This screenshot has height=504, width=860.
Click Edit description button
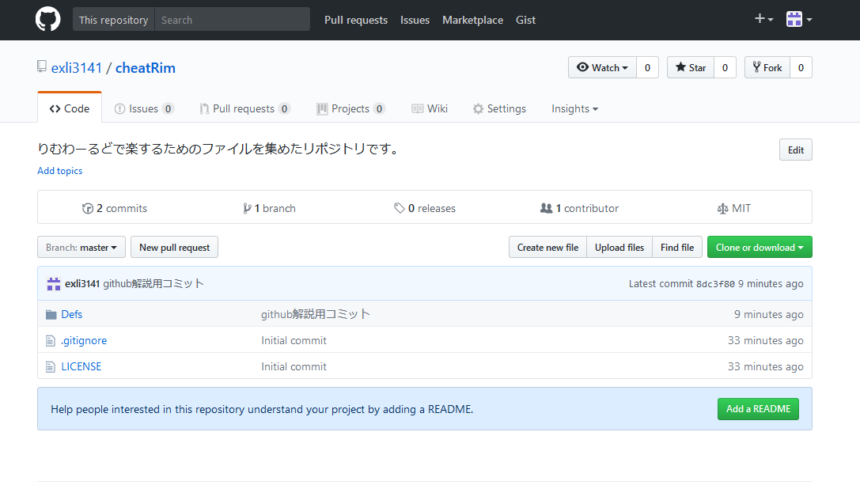[x=795, y=150]
